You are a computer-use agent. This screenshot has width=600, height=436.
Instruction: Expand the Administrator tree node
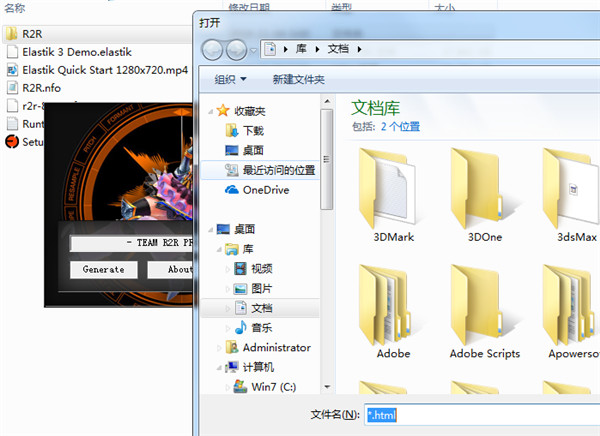click(x=219, y=348)
